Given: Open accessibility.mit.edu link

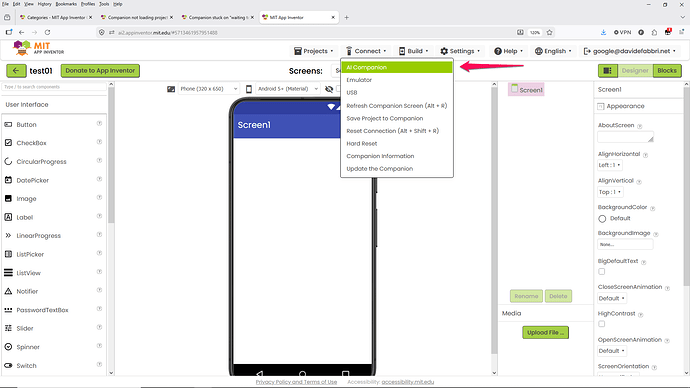Looking at the screenshot, I should (407, 382).
